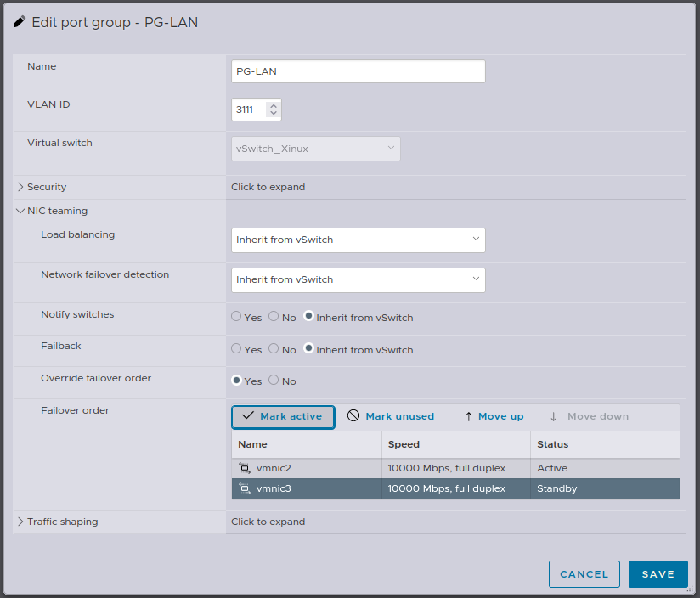Open the Load balancing dropdown
Viewport: 700px width, 598px height.
358,240
